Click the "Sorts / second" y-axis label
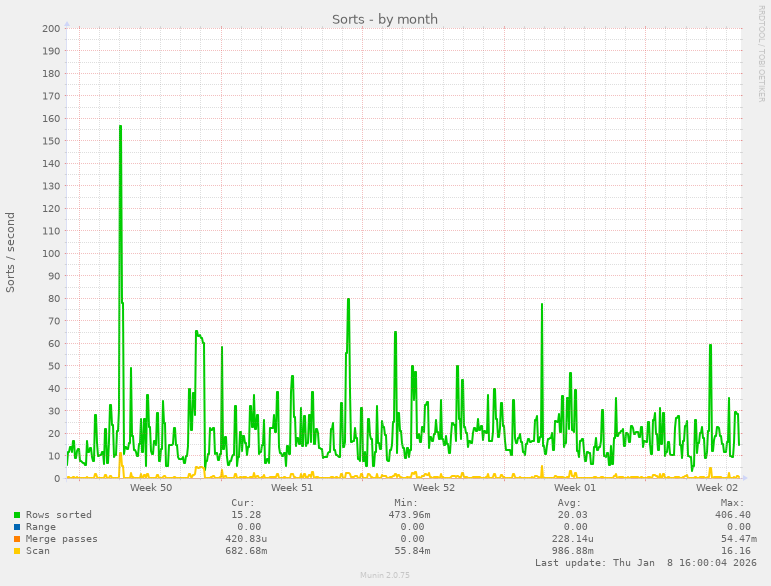The image size is (771, 586). (x=11, y=252)
